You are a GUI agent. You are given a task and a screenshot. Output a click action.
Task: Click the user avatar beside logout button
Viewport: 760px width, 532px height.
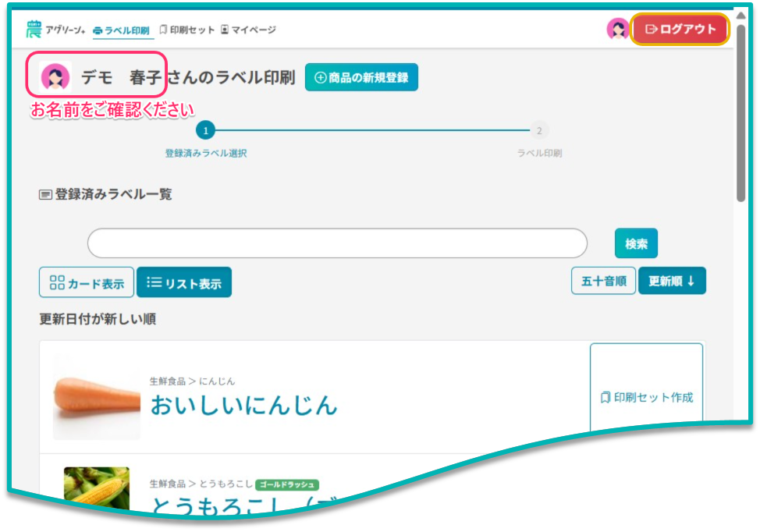[x=618, y=30]
